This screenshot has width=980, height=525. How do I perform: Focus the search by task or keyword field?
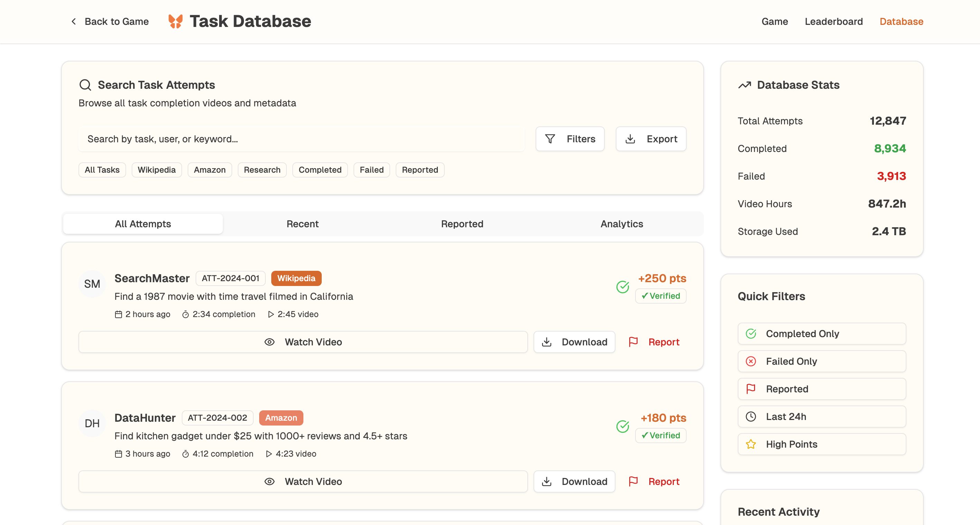(x=301, y=139)
